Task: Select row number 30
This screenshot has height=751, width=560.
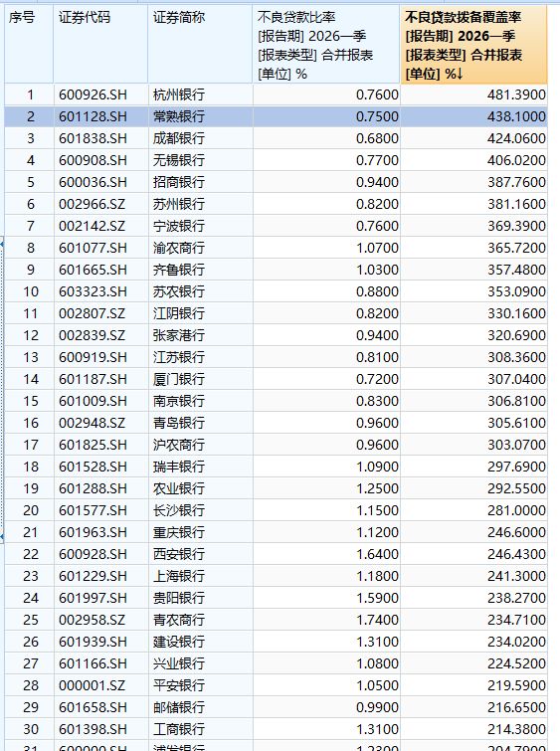Action: coord(31,729)
